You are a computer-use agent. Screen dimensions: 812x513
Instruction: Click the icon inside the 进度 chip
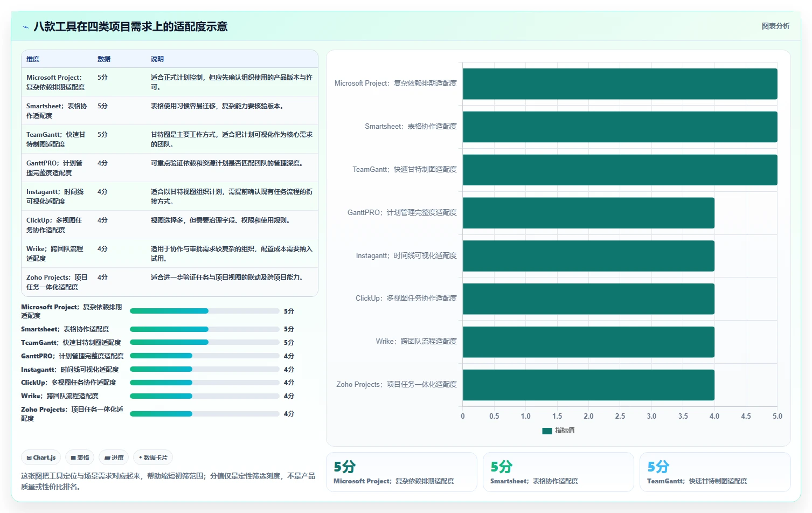[x=107, y=457]
